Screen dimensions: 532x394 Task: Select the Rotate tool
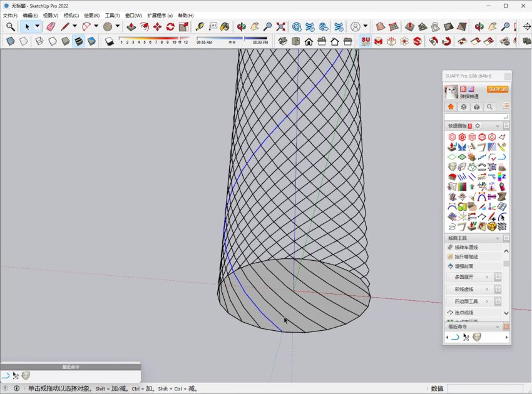tap(170, 26)
